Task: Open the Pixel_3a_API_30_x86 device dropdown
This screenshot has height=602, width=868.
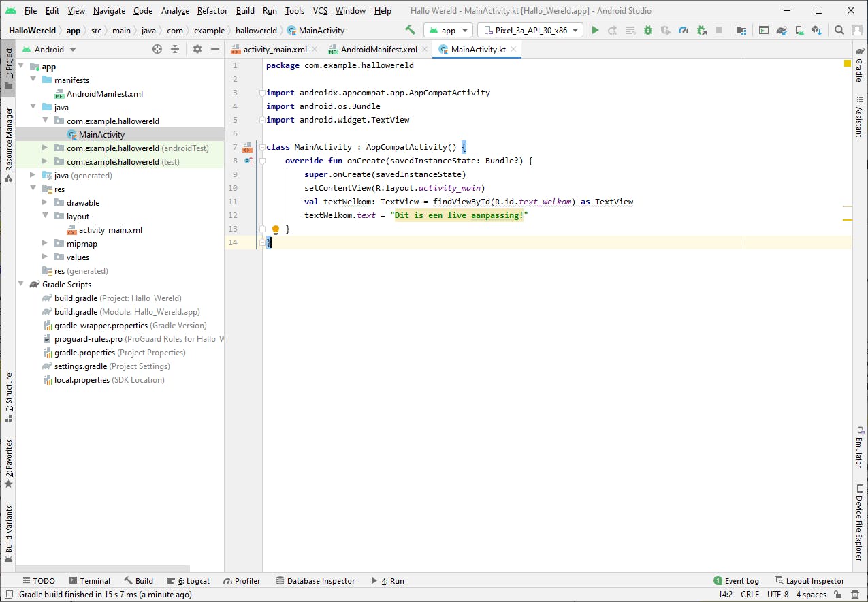Action: click(530, 30)
